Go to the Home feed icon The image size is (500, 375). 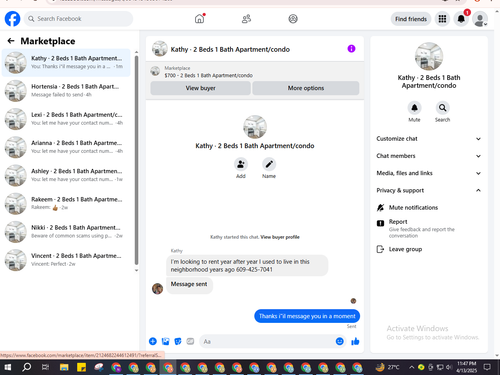(200, 19)
